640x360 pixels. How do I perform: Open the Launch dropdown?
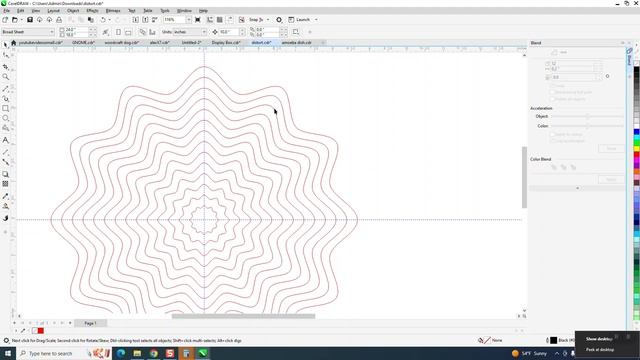[316, 20]
